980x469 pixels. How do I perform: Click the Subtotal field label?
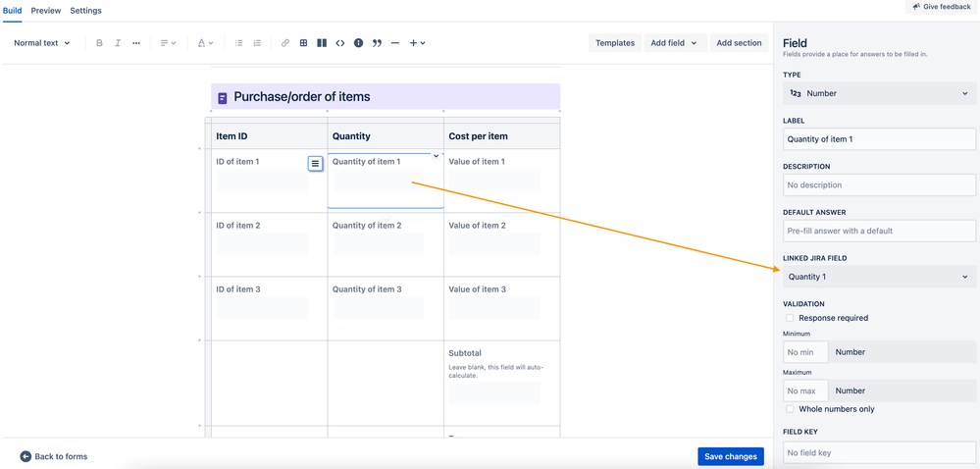click(465, 353)
